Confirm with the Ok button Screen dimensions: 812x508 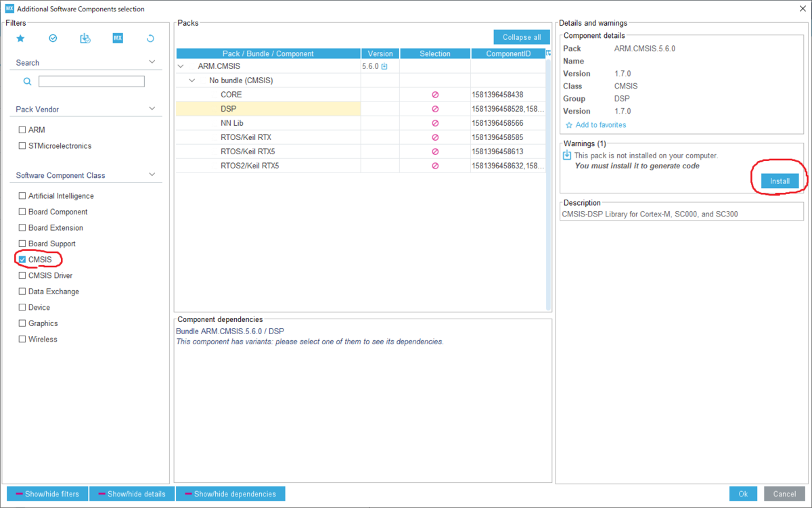click(743, 494)
